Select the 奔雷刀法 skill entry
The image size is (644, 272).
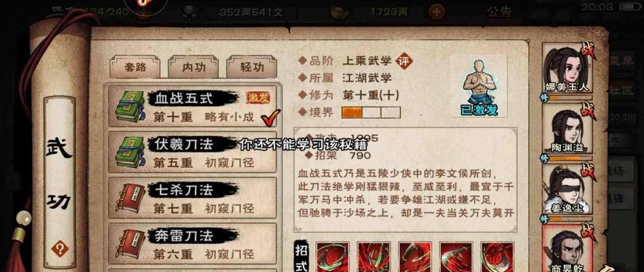click(x=192, y=243)
